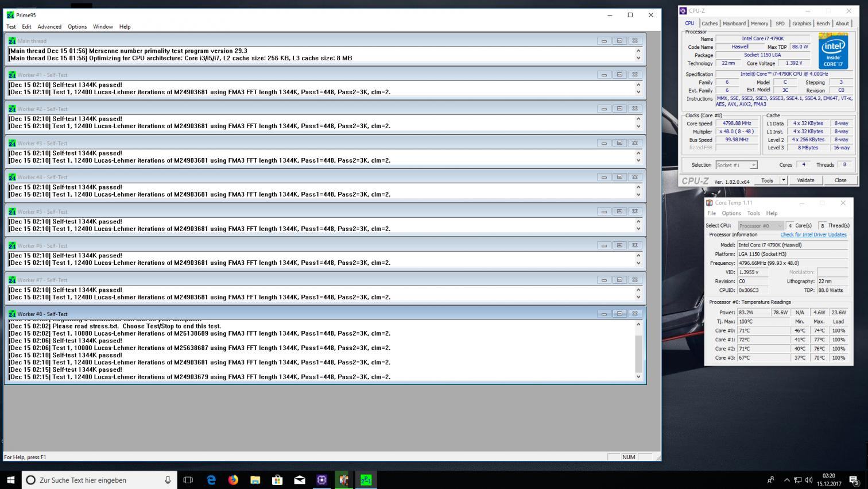
Task: Open the Advanced menu in Prime95
Action: coord(49,26)
